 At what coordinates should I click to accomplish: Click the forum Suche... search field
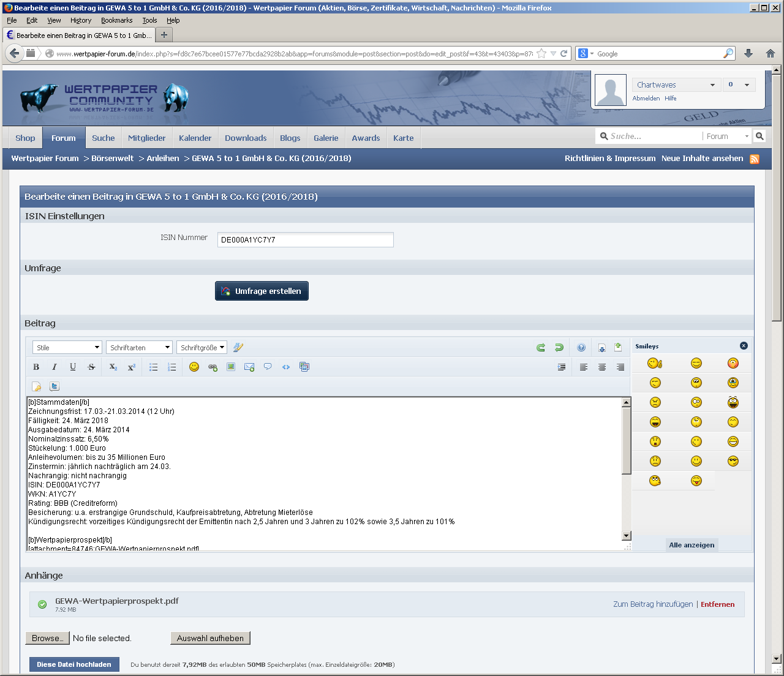(649, 136)
